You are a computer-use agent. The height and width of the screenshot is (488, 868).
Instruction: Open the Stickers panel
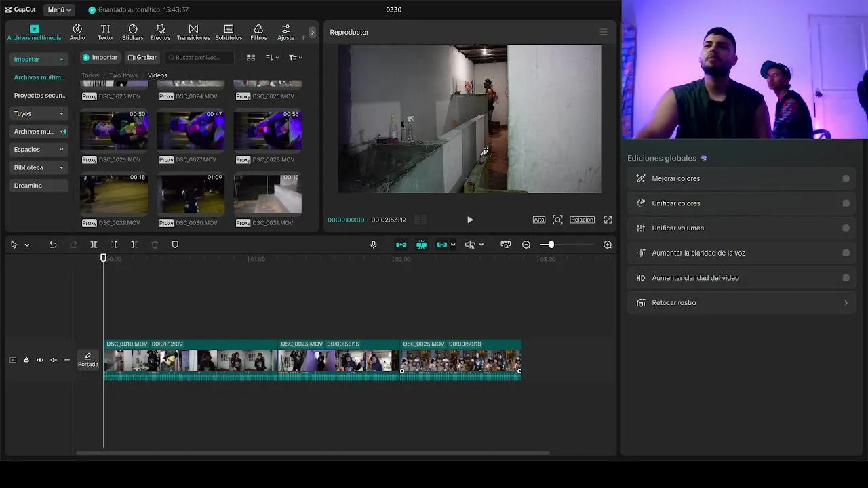[x=133, y=33]
